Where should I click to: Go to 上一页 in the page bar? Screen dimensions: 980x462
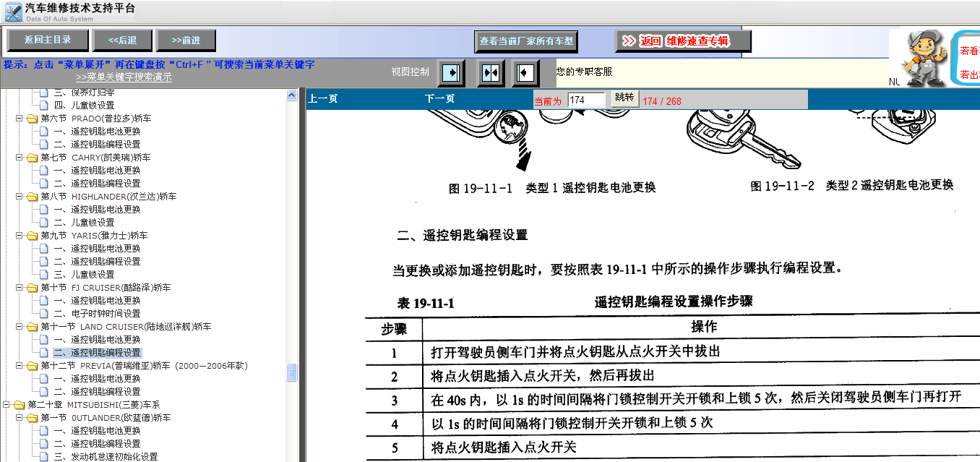(x=322, y=99)
